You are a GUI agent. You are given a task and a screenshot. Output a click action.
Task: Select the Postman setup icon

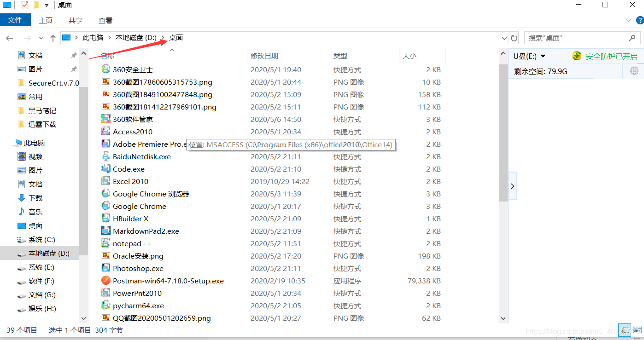[x=106, y=281]
